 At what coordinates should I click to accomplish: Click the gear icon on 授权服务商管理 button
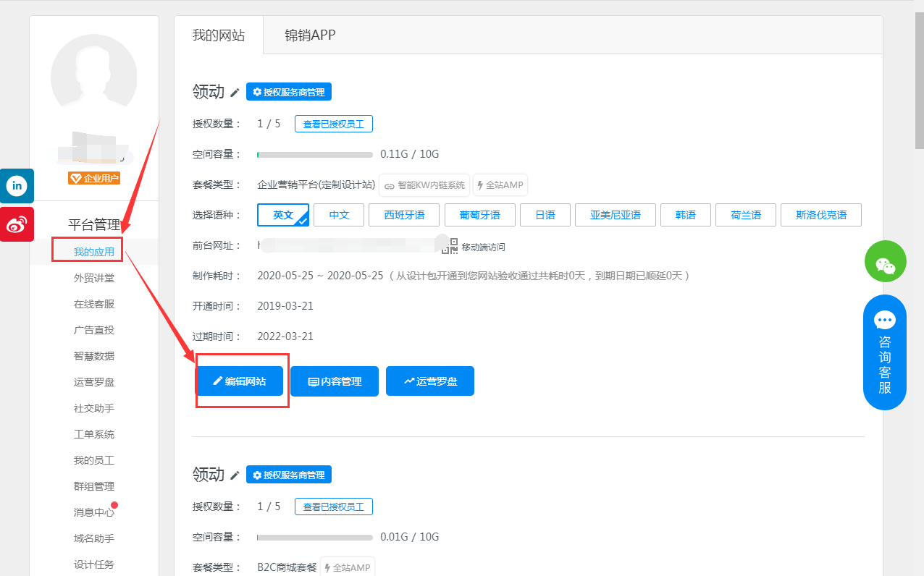click(x=257, y=91)
